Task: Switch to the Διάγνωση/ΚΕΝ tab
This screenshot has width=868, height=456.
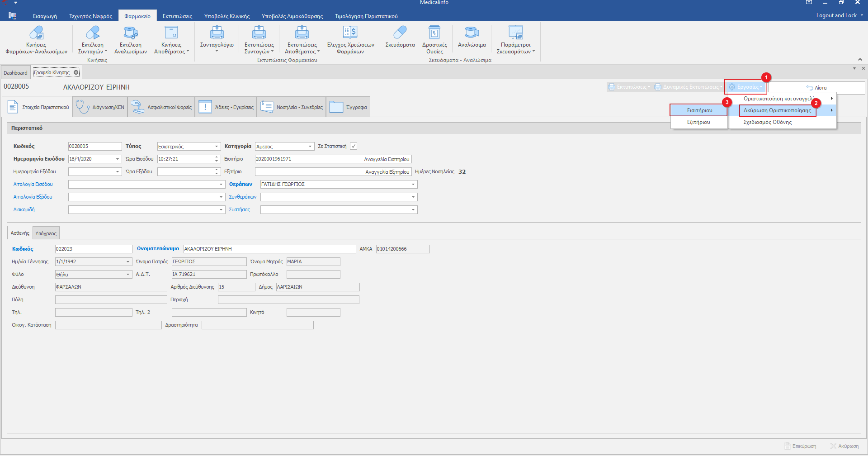Action: pyautogui.click(x=100, y=107)
